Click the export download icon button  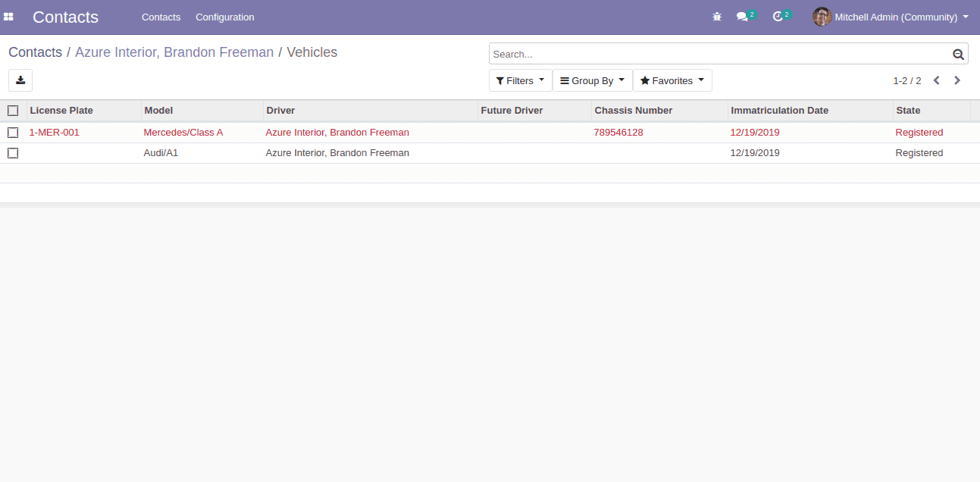click(x=20, y=80)
